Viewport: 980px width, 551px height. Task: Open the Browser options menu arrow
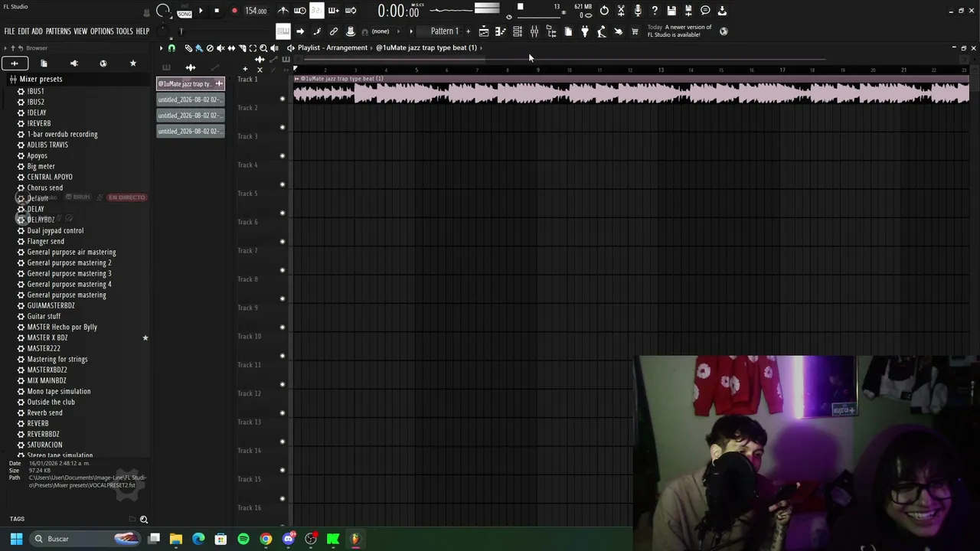pos(5,48)
